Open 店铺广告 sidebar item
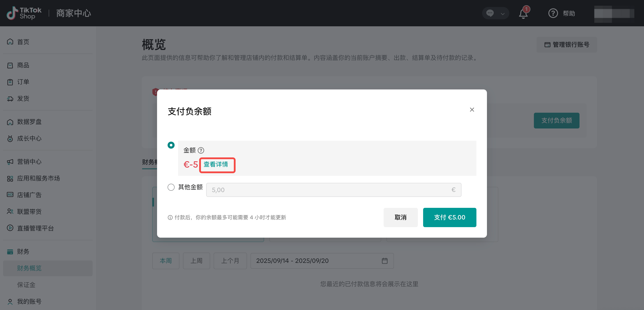The width and height of the screenshot is (644, 310). coord(29,195)
